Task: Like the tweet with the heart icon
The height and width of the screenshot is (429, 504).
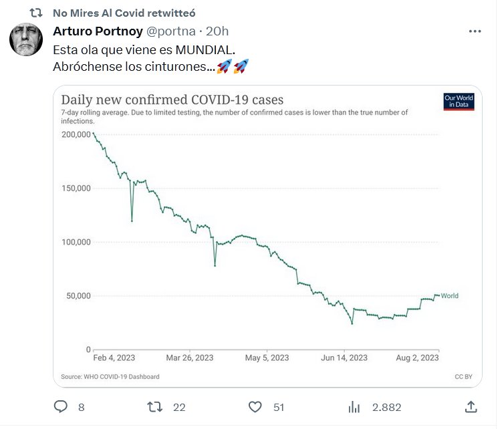Action: pos(255,406)
